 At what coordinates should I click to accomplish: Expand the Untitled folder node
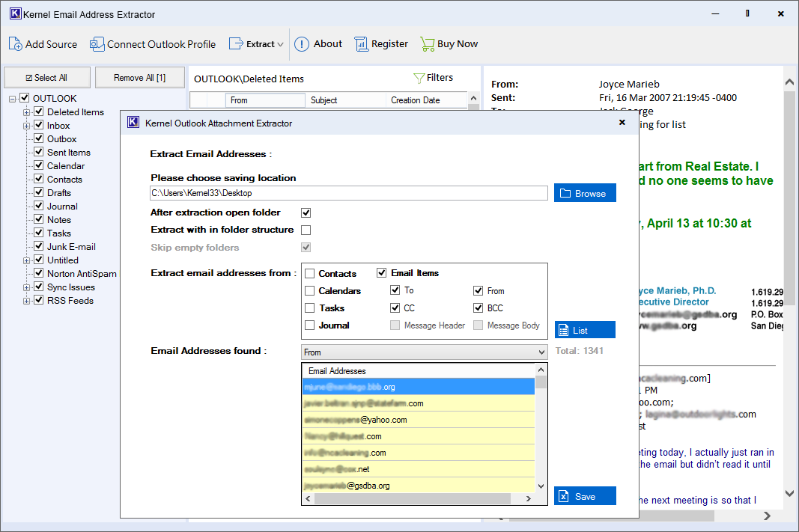pos(26,260)
